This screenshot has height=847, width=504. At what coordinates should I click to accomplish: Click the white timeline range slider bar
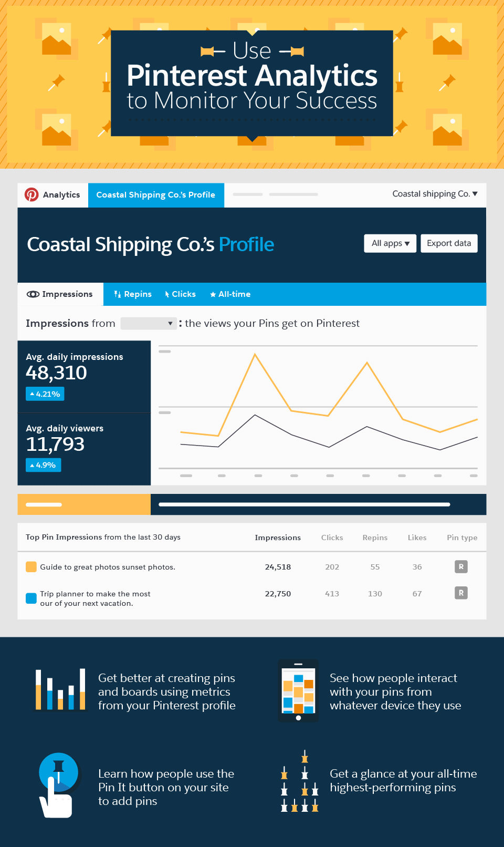coord(304,504)
